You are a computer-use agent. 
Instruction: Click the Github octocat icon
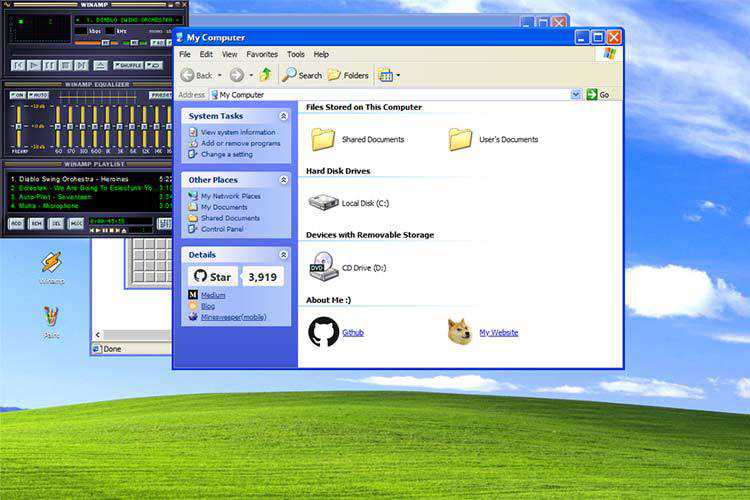pyautogui.click(x=323, y=332)
